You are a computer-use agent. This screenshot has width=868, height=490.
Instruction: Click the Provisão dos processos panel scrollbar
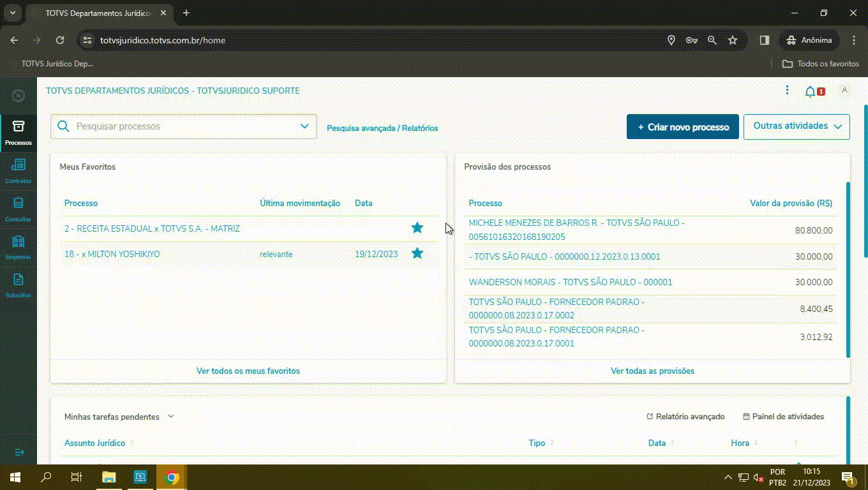click(848, 269)
